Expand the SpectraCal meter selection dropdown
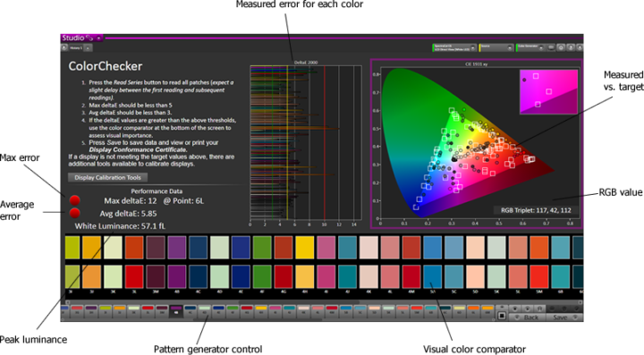This screenshot has height=355, width=644. 454,47
